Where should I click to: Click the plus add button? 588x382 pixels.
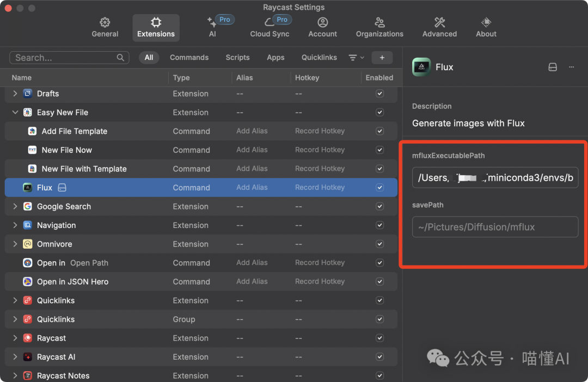382,58
